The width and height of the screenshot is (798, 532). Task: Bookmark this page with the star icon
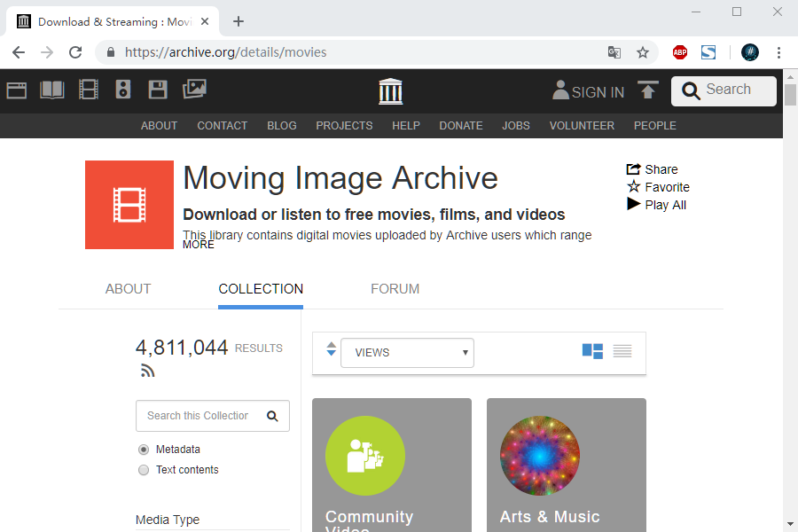[643, 52]
